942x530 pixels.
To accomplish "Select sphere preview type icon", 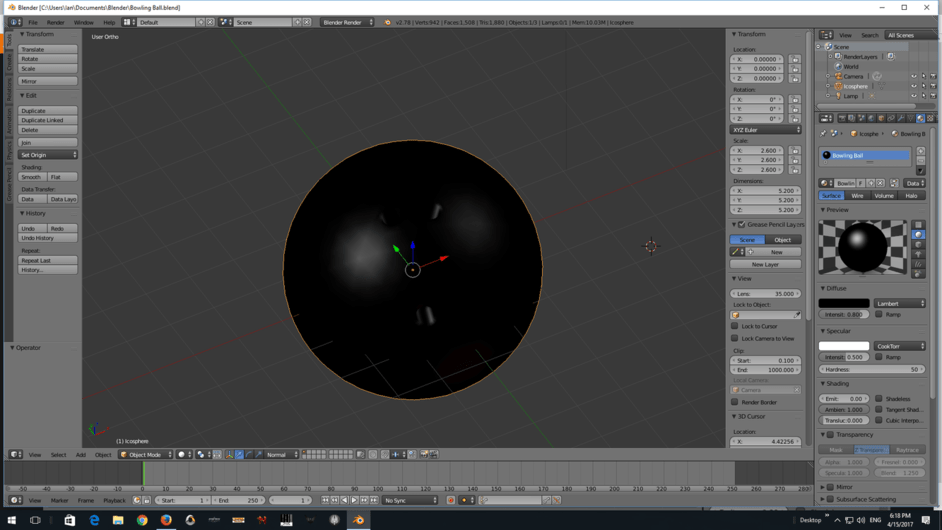I will point(918,235).
